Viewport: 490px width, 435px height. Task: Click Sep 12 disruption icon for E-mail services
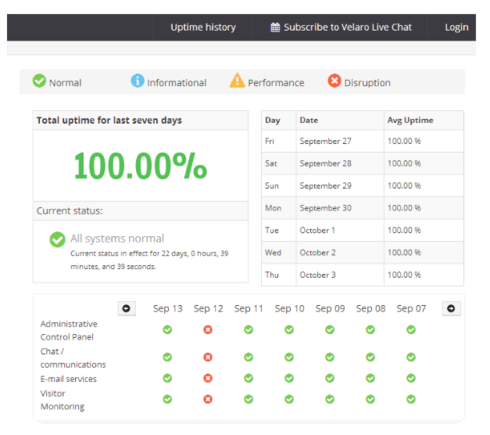tap(208, 378)
